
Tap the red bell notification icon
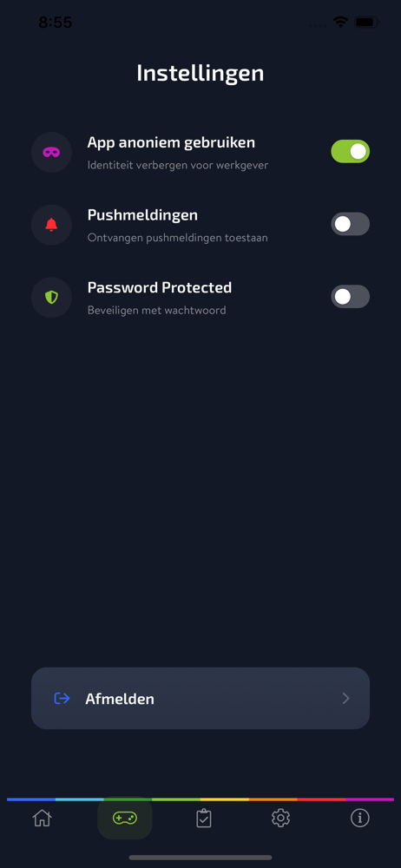click(x=51, y=225)
